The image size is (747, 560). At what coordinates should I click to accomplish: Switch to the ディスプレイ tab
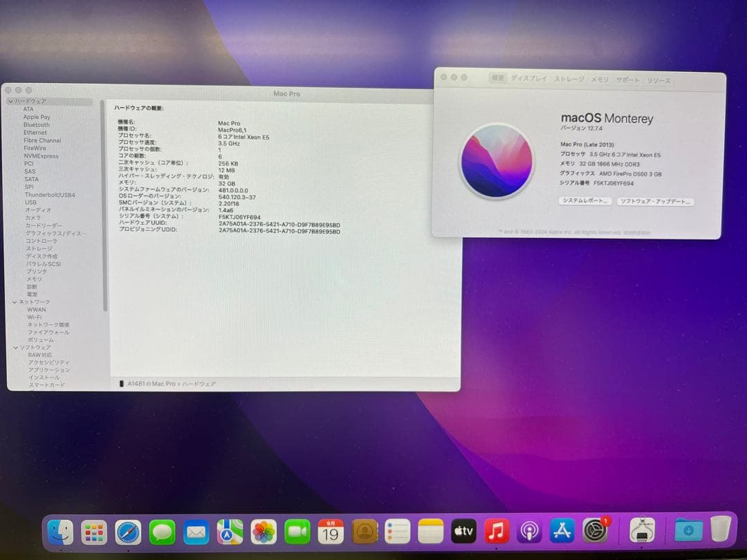coord(529,80)
